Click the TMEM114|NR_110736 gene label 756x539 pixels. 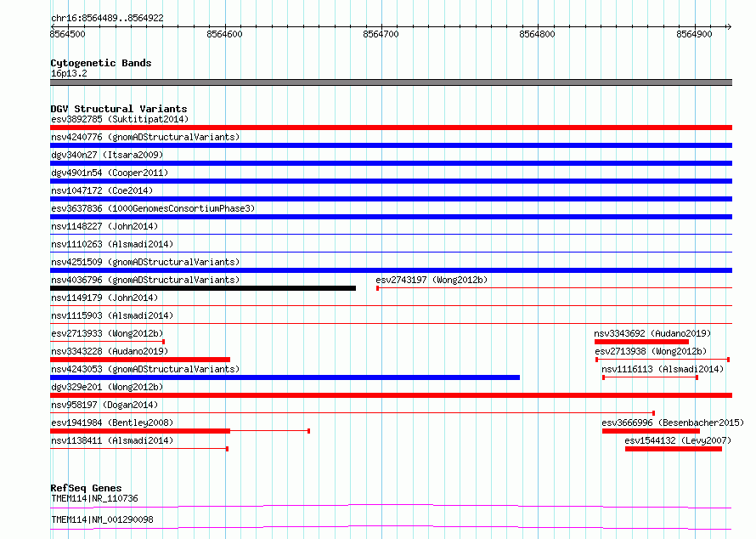tap(94, 498)
